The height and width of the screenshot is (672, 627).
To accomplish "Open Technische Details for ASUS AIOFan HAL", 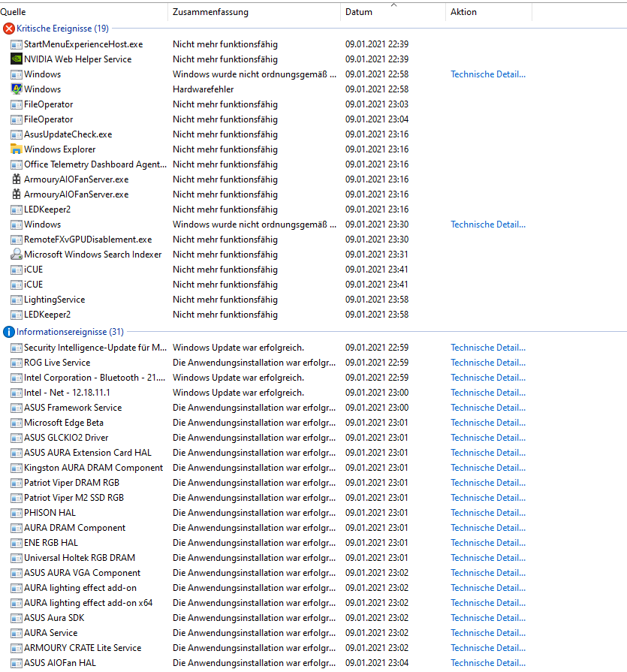I will click(x=488, y=662).
